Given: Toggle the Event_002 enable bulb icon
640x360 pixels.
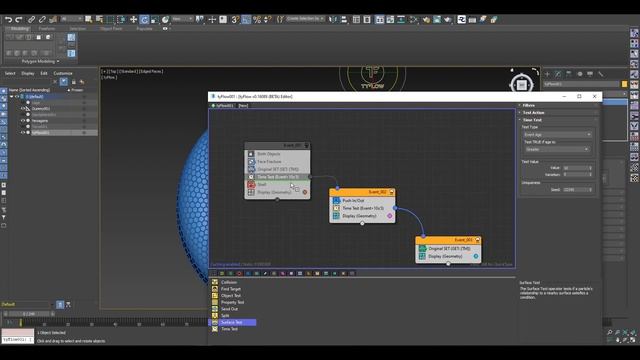Looking at the screenshot, I should pos(391,192).
